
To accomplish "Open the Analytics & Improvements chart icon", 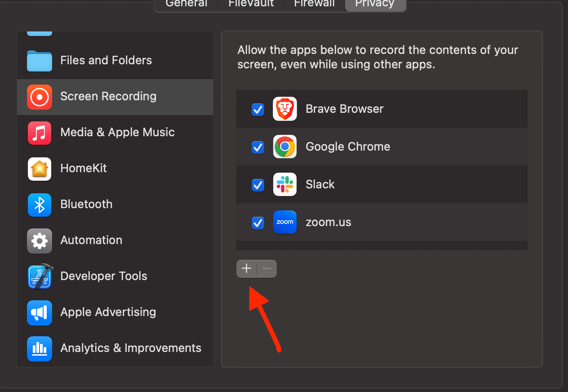I will point(40,348).
